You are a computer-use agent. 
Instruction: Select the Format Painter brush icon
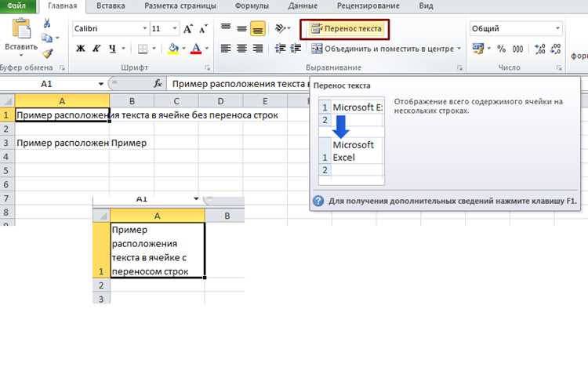[47, 53]
